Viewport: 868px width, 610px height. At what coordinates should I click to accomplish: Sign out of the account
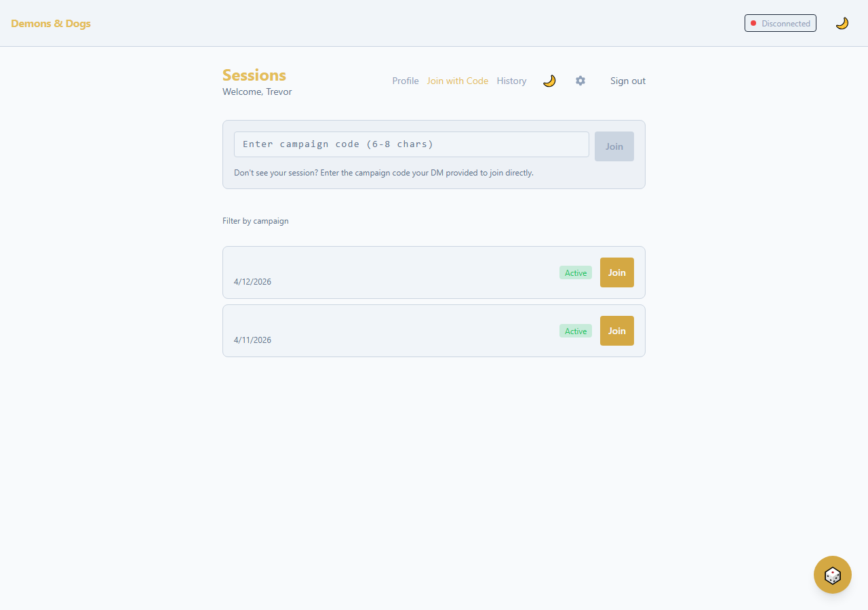point(628,81)
